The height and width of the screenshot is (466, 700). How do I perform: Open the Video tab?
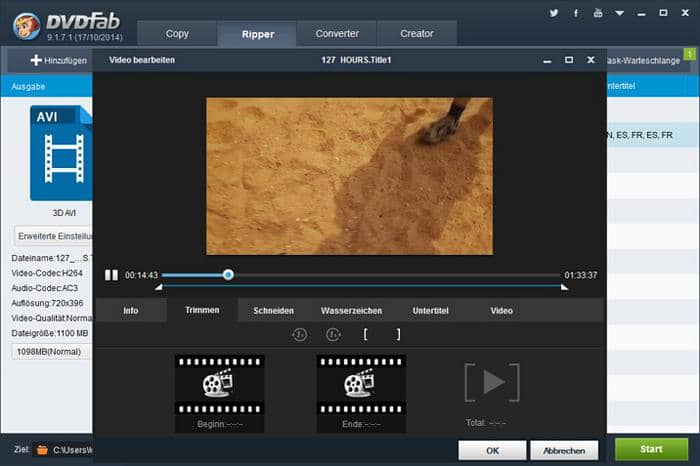click(501, 311)
